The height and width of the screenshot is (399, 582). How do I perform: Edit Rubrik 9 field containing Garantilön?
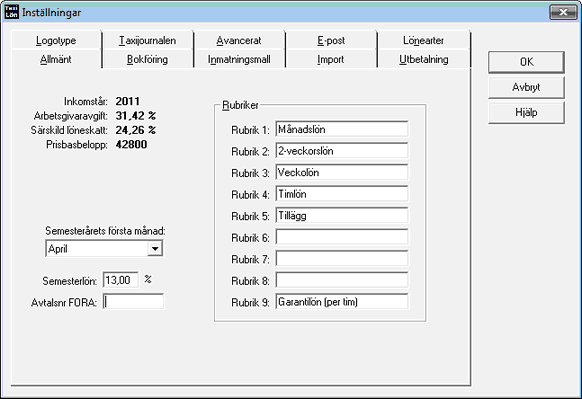(x=342, y=302)
